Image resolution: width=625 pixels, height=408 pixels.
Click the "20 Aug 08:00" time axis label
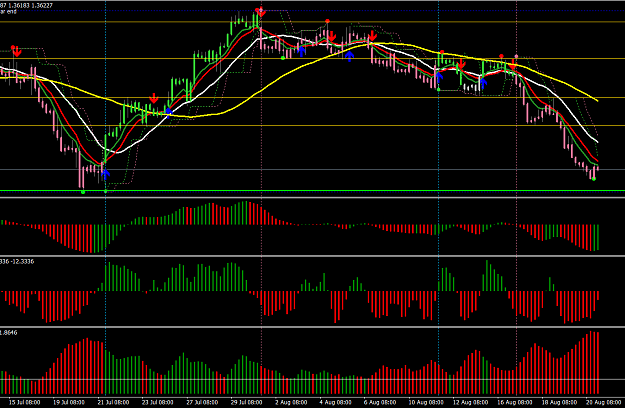(603, 402)
